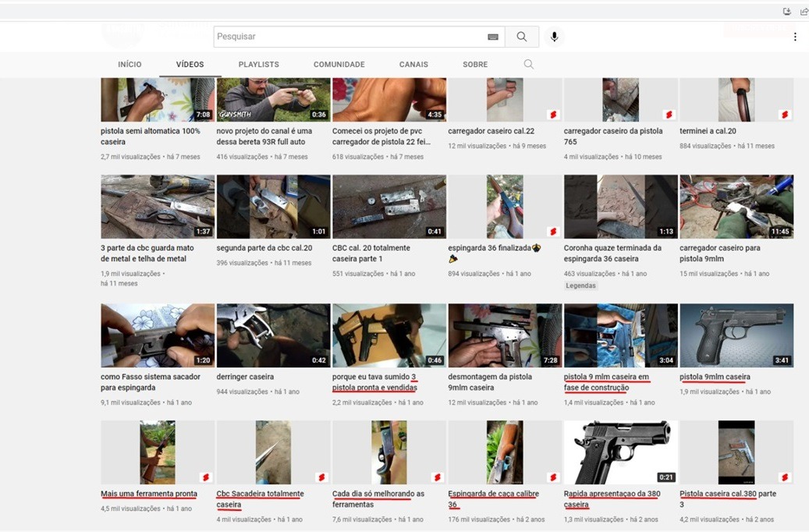
Task: Open video 'pistola semi altomatica 100% caseira'
Action: click(150, 137)
